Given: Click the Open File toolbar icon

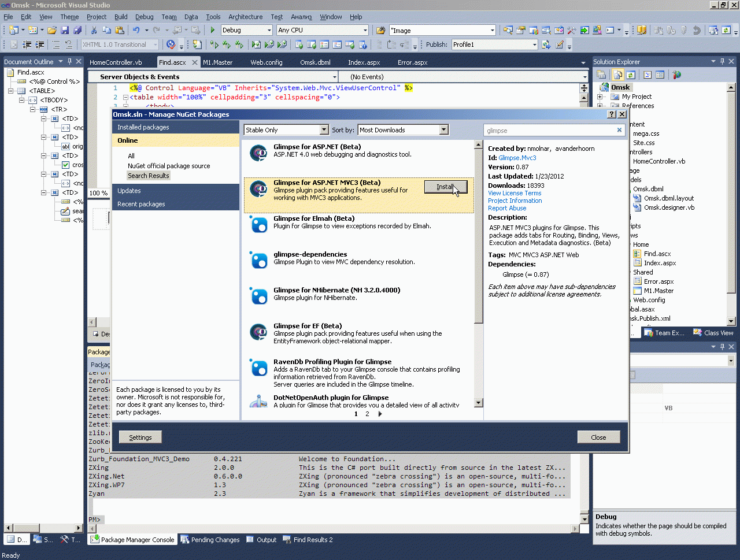Looking at the screenshot, I should 52,30.
